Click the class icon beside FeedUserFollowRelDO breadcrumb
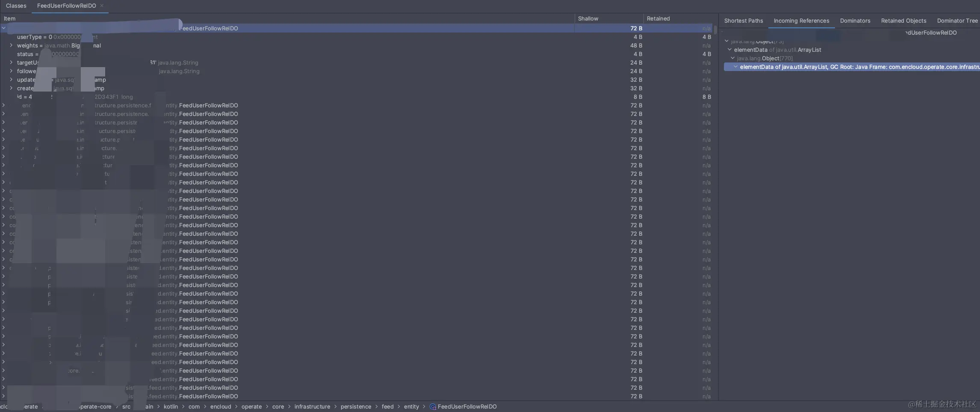 pos(433,406)
